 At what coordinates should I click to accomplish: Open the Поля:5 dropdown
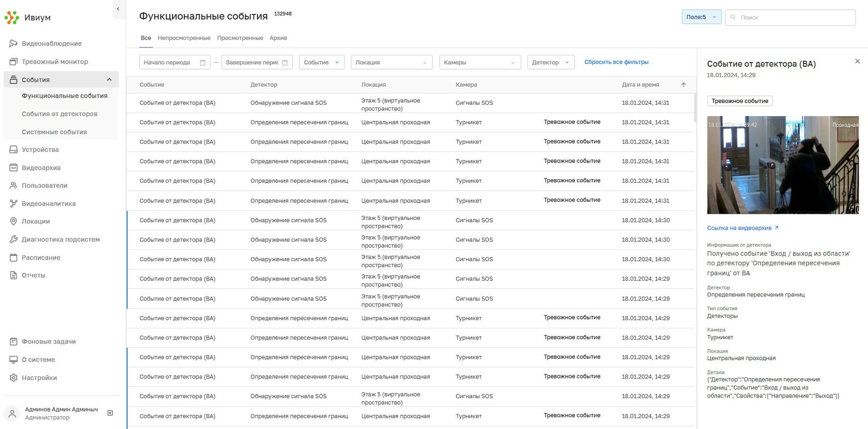tap(701, 17)
